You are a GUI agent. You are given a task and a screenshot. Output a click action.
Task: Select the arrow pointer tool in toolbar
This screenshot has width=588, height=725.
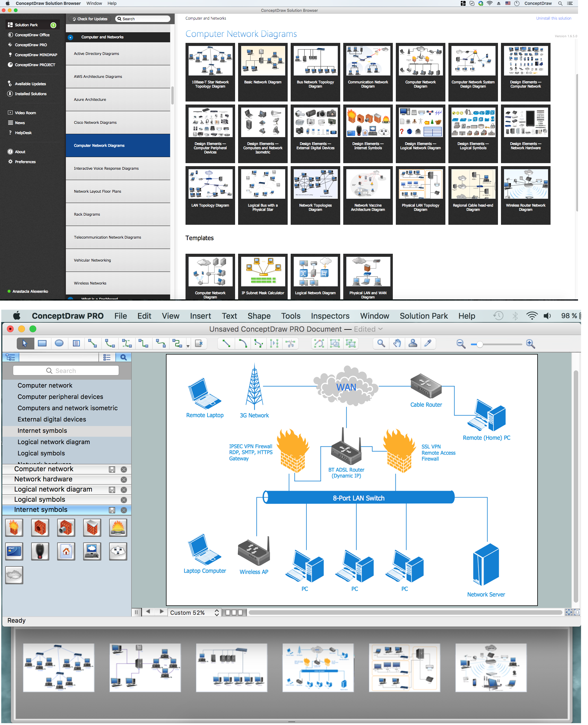point(25,343)
